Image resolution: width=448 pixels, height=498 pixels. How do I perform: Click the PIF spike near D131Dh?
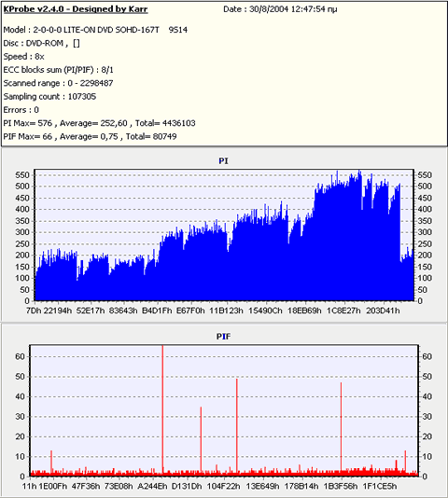(x=201, y=440)
